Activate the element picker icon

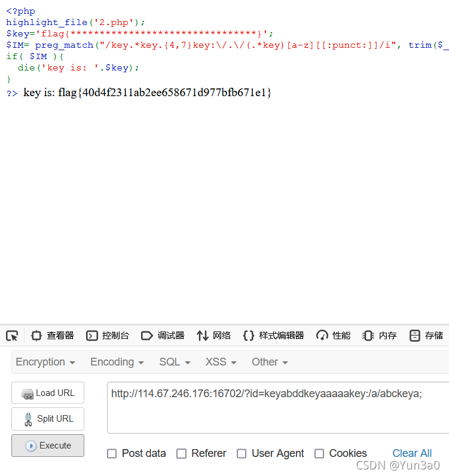pos(12,336)
